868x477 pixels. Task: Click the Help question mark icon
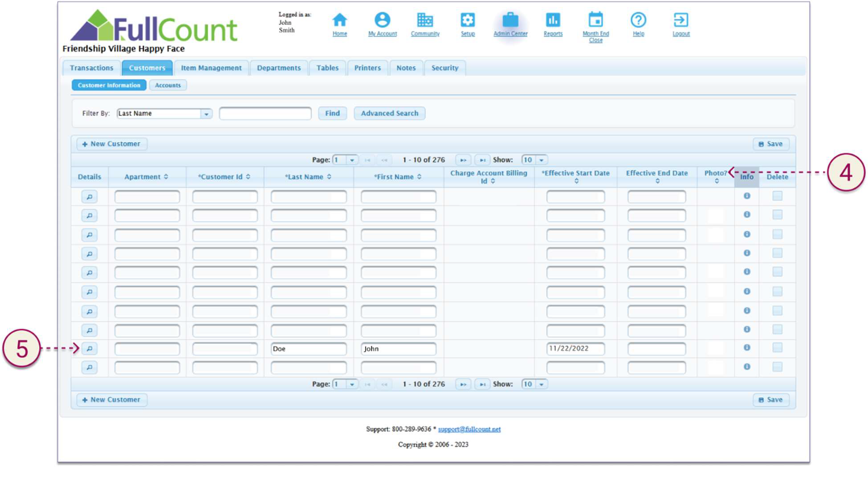[638, 20]
